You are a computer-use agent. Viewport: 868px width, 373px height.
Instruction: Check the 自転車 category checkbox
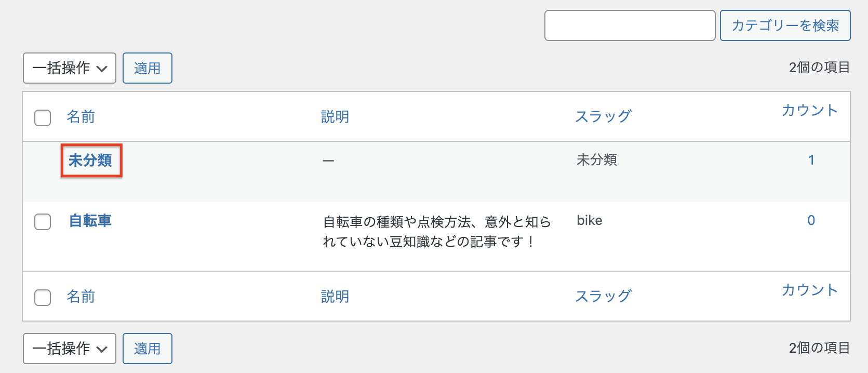[43, 222]
